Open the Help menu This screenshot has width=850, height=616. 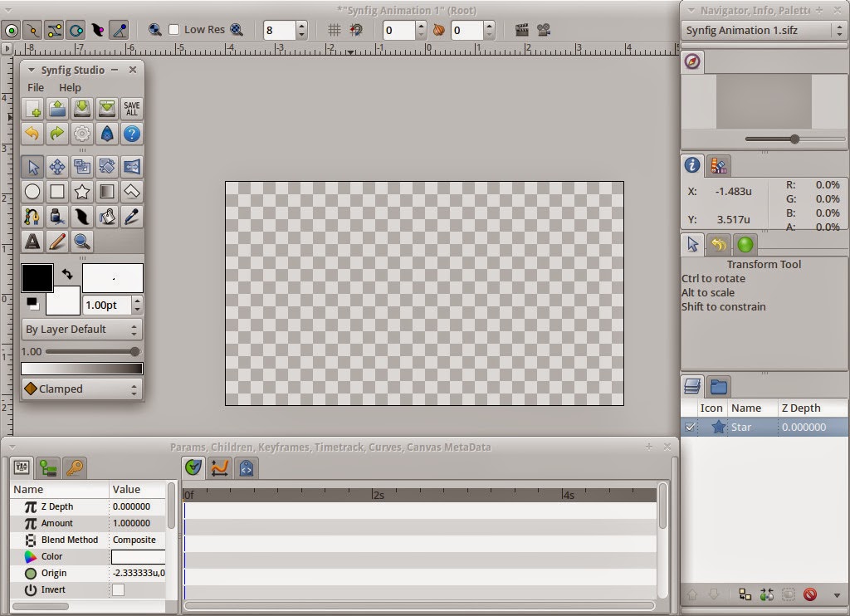coord(70,87)
